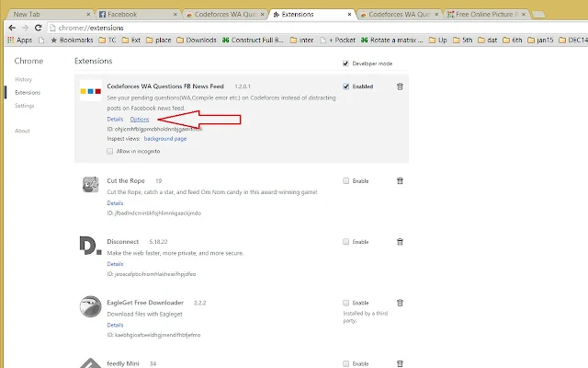Switch to the New Tab tab

click(49, 15)
